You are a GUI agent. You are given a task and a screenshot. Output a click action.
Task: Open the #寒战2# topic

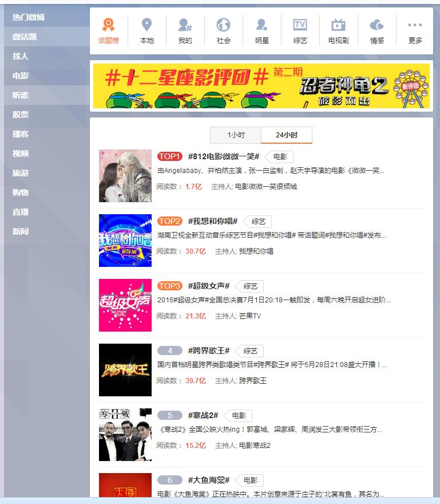pos(203,415)
